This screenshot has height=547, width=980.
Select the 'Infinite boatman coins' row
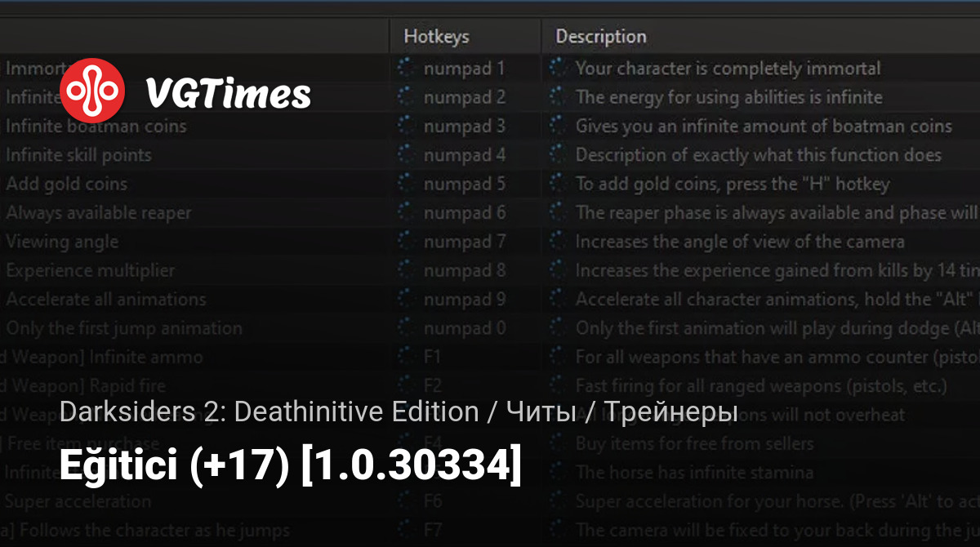(x=96, y=127)
